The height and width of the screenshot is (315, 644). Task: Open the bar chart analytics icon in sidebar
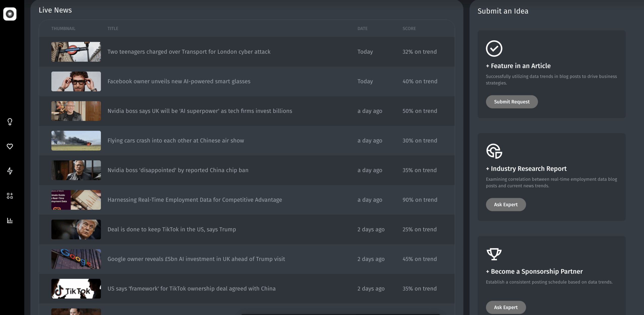(x=10, y=221)
